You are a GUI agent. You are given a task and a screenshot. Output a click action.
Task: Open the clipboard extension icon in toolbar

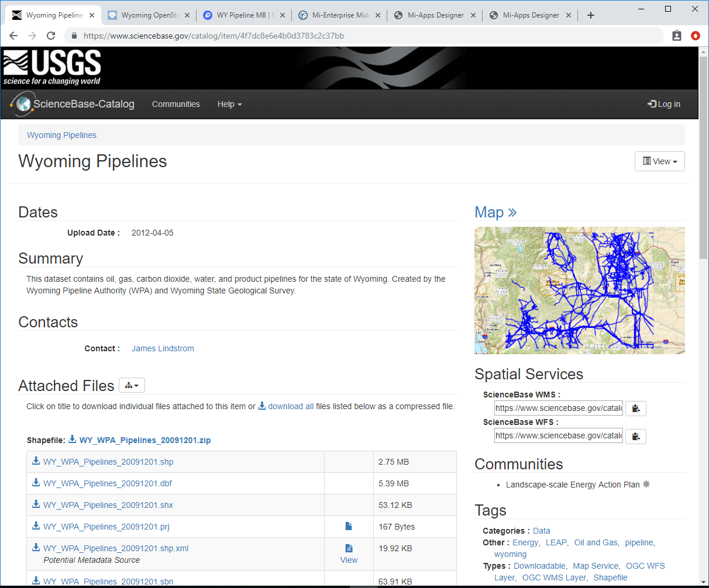(677, 36)
